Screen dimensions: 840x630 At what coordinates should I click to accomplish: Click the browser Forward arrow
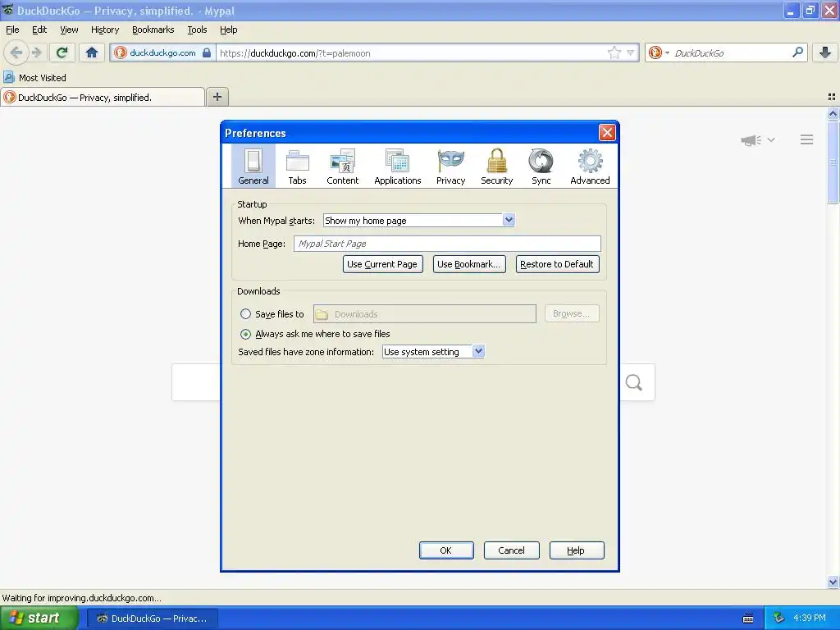36,52
